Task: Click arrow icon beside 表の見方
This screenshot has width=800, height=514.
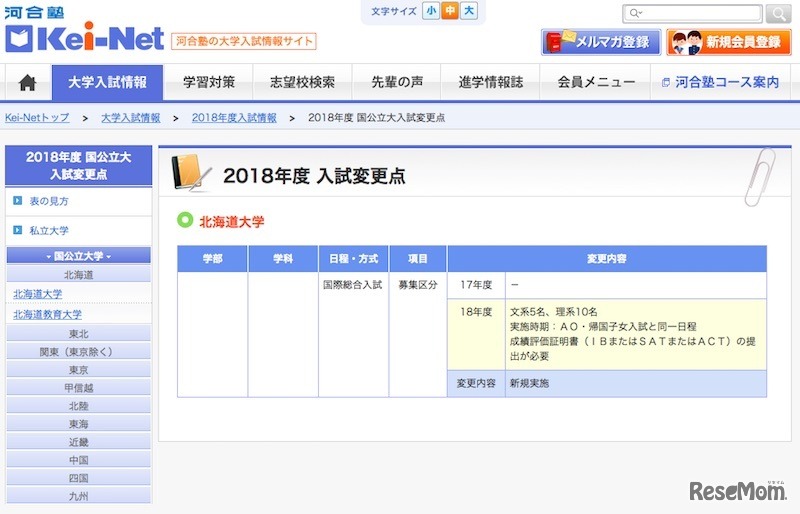Action: 17,201
